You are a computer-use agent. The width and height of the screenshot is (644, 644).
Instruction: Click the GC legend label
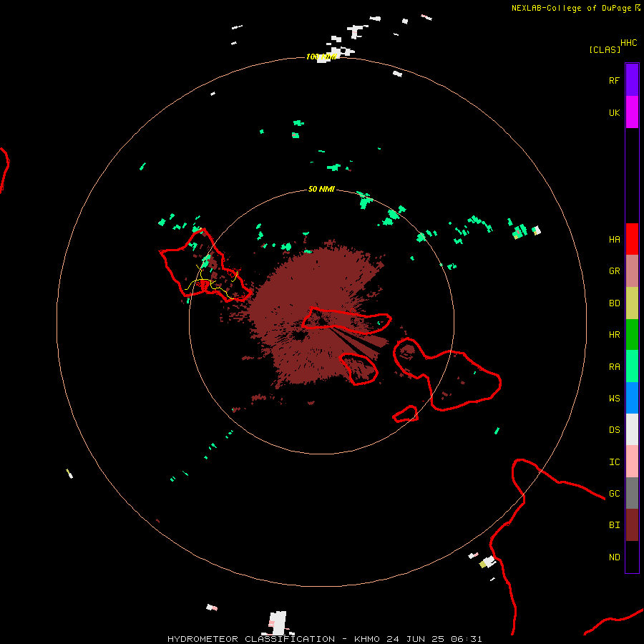[614, 494]
